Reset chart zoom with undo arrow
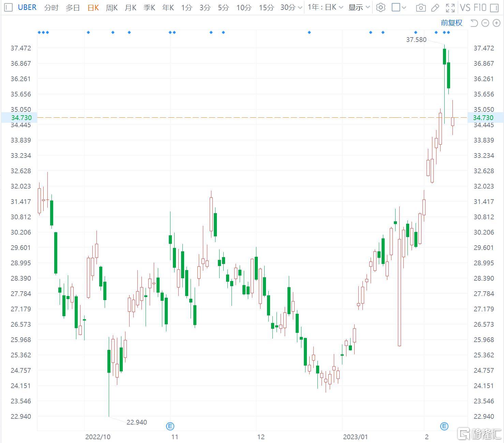504x443 pixels. [474, 23]
